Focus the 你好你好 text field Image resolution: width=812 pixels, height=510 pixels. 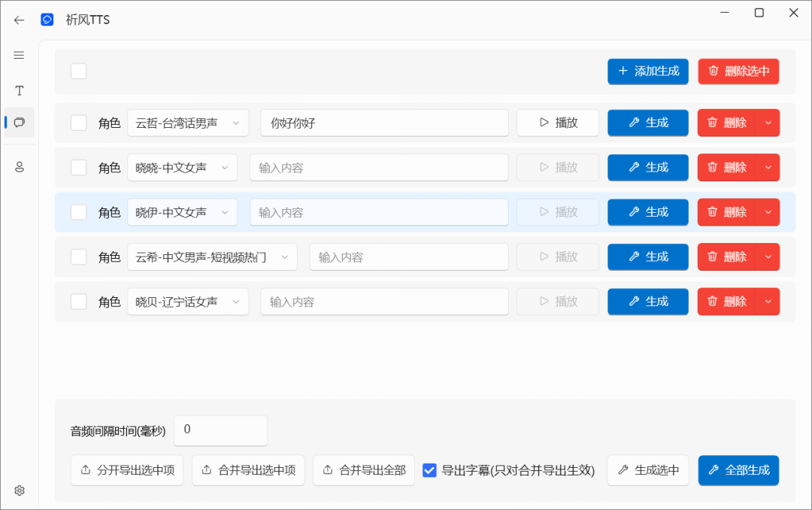coord(384,123)
